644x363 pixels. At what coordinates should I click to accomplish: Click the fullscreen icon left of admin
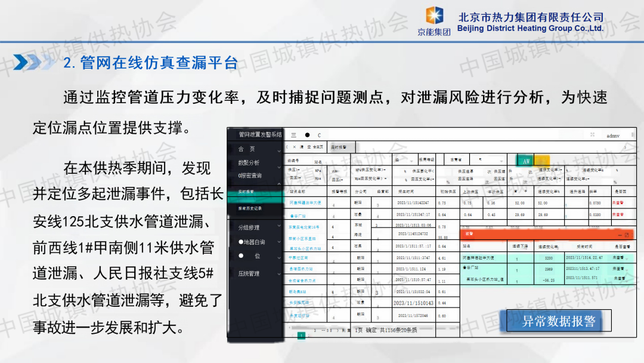592,135
